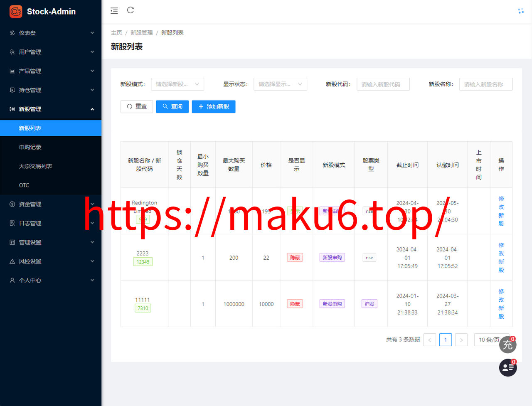The image size is (532, 406).
Task: Click the 认缴时间 column header
Action: pyautogui.click(x=448, y=165)
